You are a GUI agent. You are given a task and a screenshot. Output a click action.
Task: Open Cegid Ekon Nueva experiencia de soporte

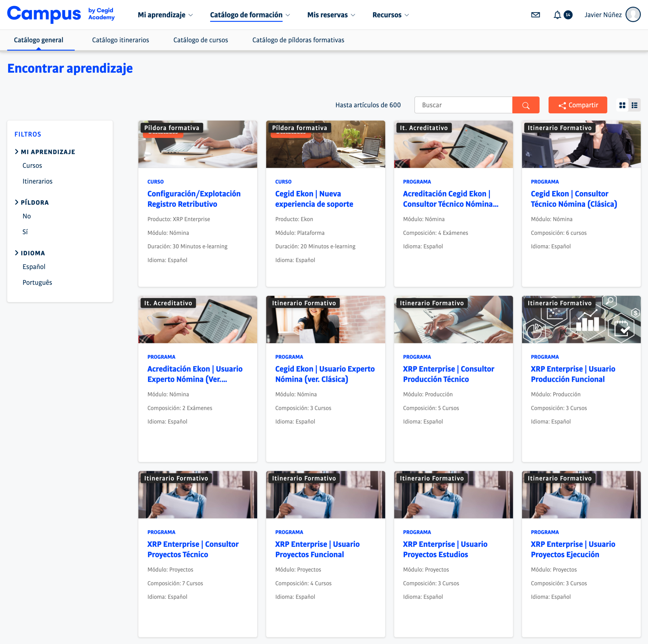pos(314,199)
